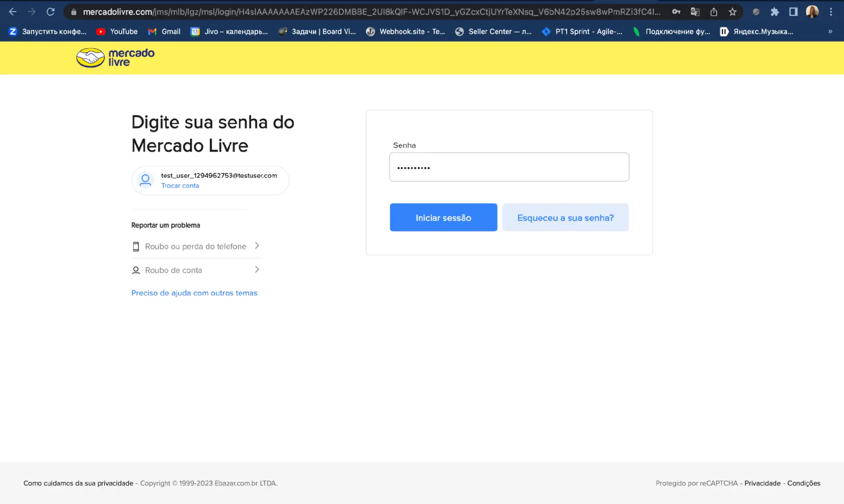Open the YouTube bookmark
This screenshot has height=504, width=844.
click(x=117, y=32)
